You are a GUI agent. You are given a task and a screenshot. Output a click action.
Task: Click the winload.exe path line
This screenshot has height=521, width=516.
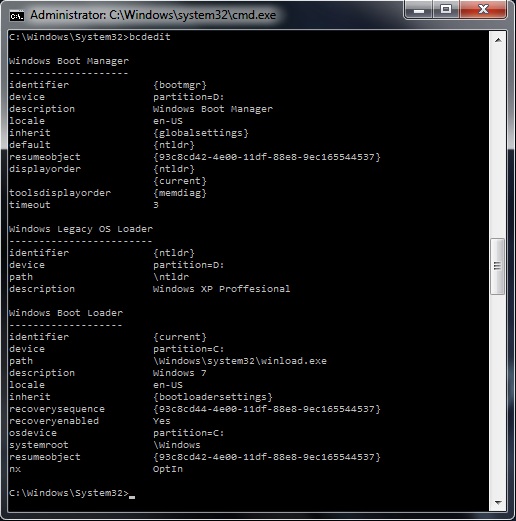coord(240,361)
